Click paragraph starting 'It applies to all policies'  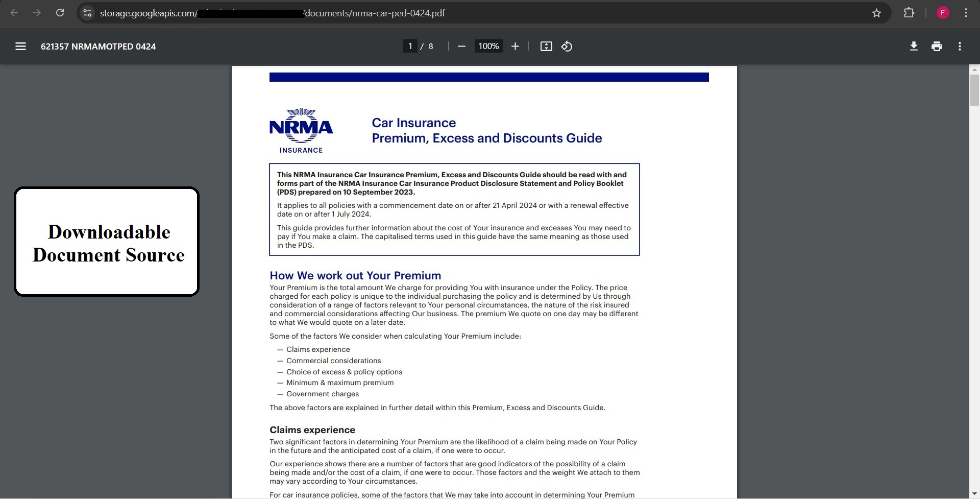pos(453,209)
